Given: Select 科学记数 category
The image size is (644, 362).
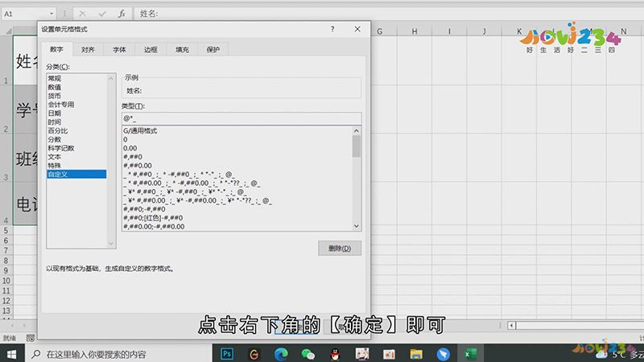Looking at the screenshot, I should pyautogui.click(x=76, y=148).
